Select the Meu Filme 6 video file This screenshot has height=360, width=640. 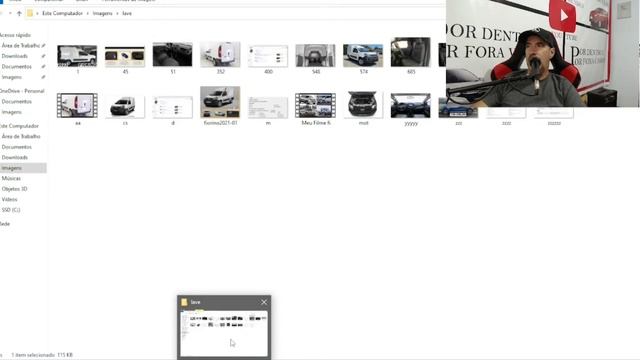click(316, 105)
